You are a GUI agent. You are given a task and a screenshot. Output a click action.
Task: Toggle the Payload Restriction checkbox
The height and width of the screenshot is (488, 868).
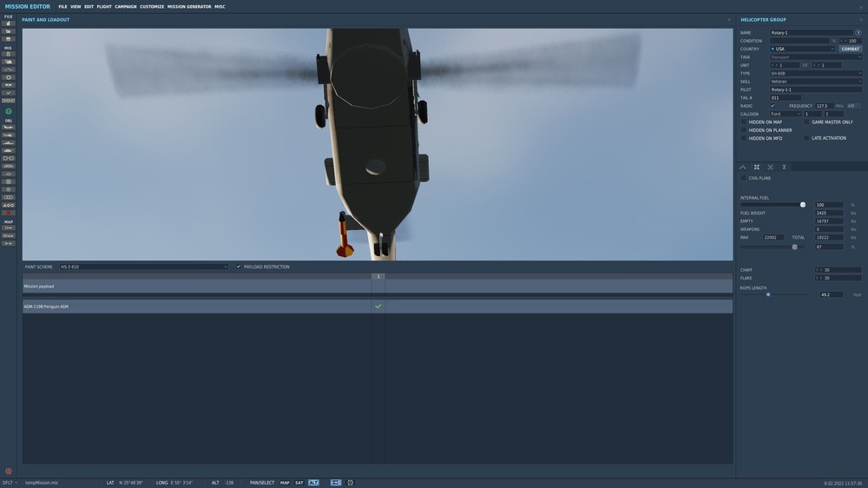(239, 267)
